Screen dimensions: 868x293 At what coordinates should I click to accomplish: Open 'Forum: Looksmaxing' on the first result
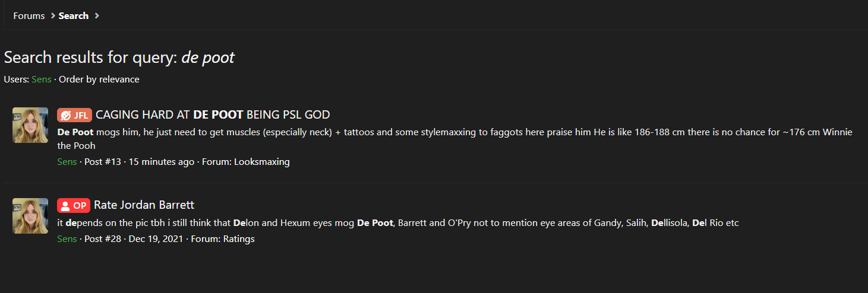pos(246,162)
